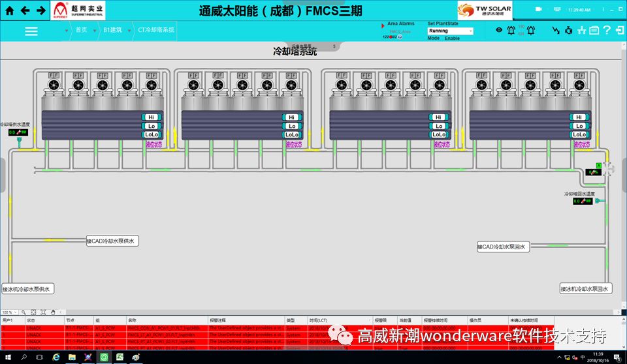Click the LoLo level indicator of rightmost tower

[579, 134]
